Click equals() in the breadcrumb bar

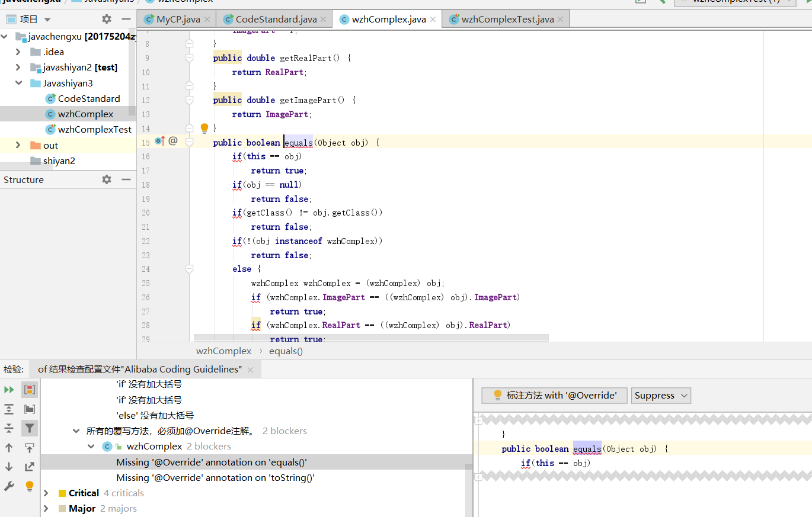[x=286, y=351]
